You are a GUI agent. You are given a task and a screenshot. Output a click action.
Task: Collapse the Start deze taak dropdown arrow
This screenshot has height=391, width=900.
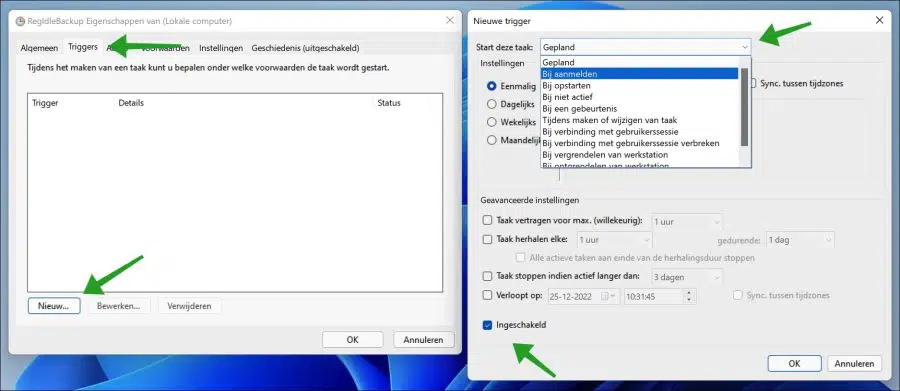click(x=745, y=47)
